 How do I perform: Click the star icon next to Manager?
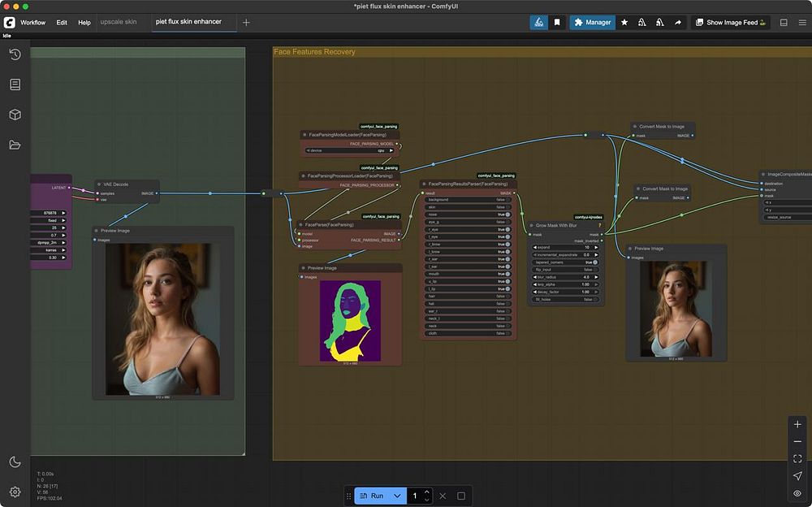(624, 23)
